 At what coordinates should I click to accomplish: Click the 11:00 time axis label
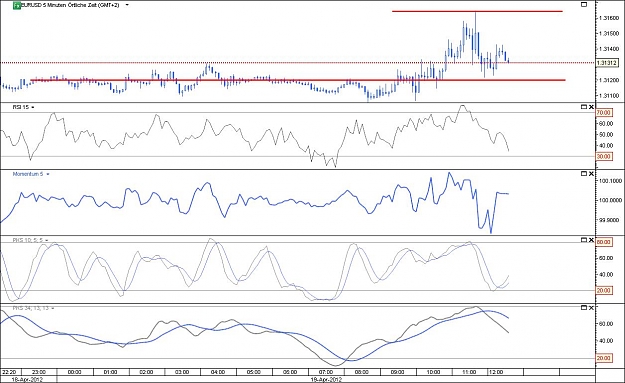[469, 372]
